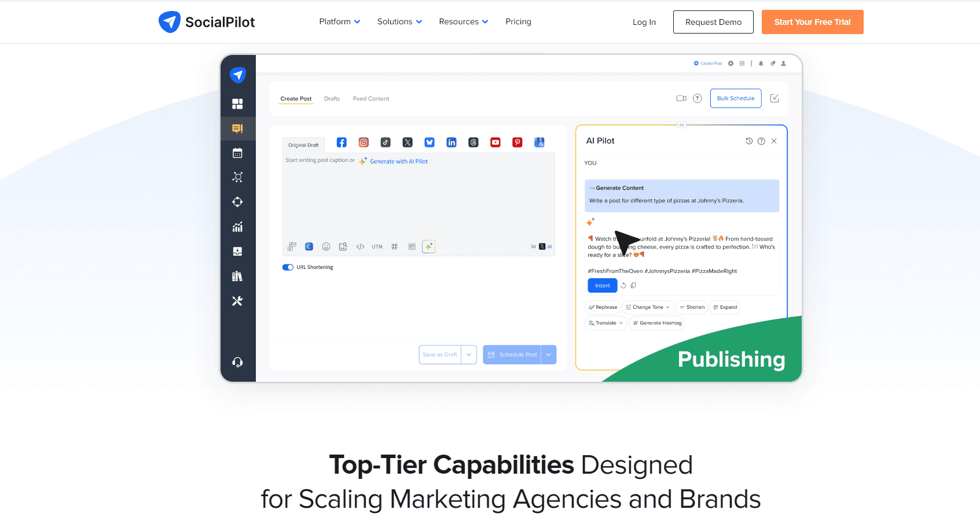This screenshot has height=524, width=980.
Task: Open the analytics bar-chart icon in sidebar
Action: (x=237, y=227)
